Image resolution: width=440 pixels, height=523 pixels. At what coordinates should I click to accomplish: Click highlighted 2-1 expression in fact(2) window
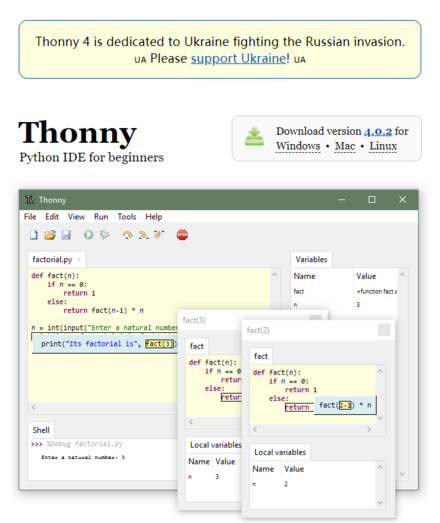tap(345, 405)
